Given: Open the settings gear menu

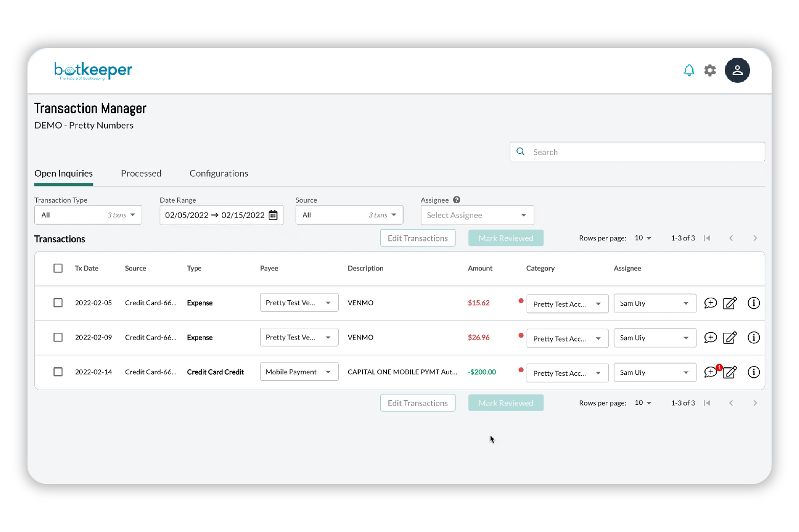Looking at the screenshot, I should [710, 70].
